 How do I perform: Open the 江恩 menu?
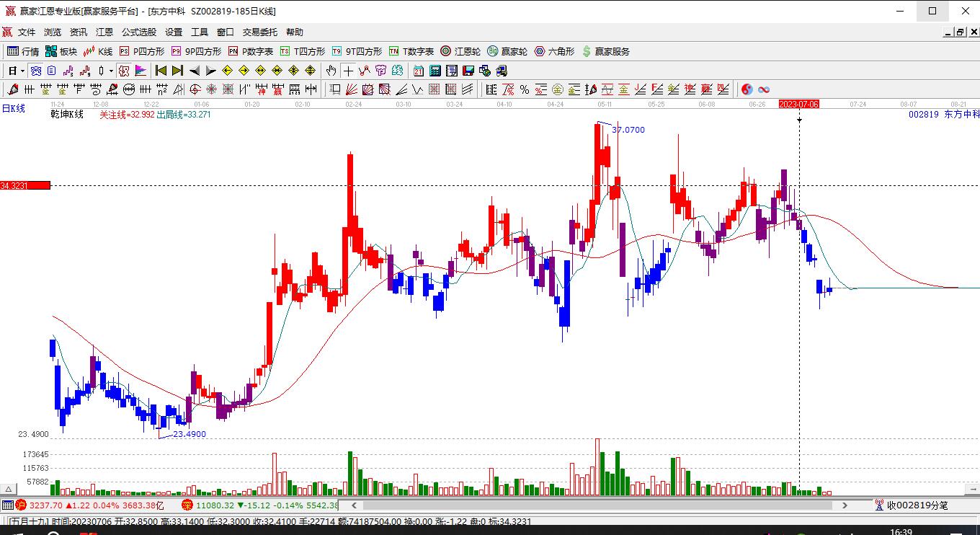(104, 32)
